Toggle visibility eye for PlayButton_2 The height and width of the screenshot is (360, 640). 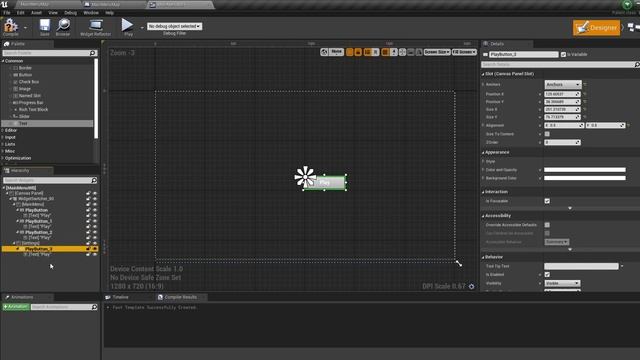point(95,232)
